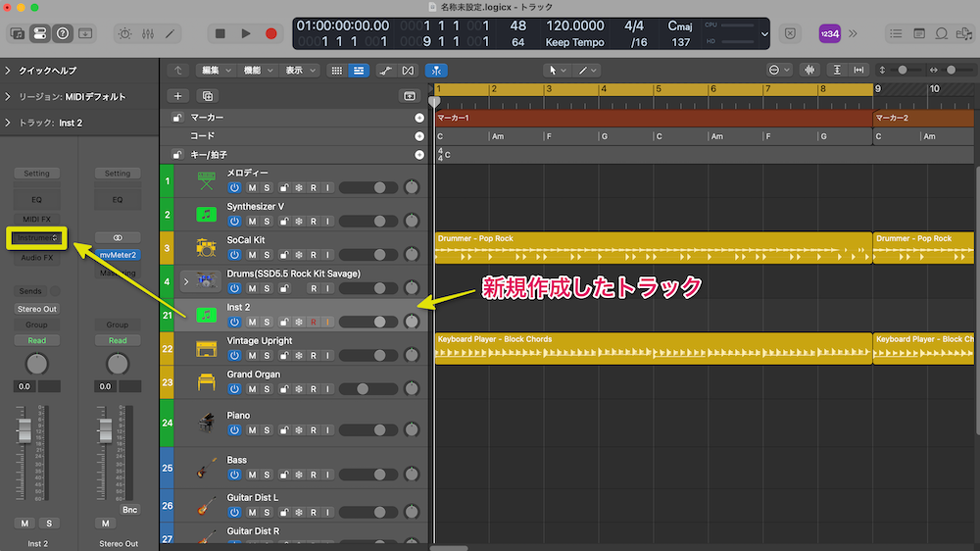Open Quick Help question mark button

pyautogui.click(x=63, y=33)
